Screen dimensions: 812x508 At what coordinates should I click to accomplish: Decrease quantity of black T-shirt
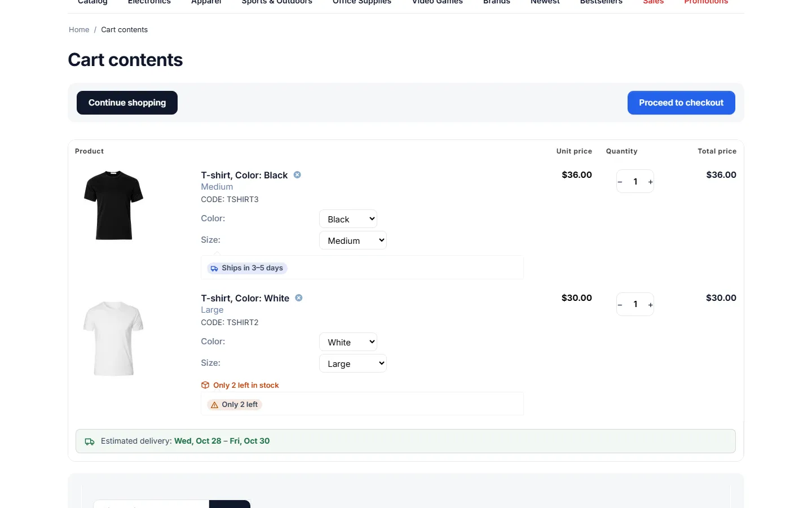[x=620, y=182]
